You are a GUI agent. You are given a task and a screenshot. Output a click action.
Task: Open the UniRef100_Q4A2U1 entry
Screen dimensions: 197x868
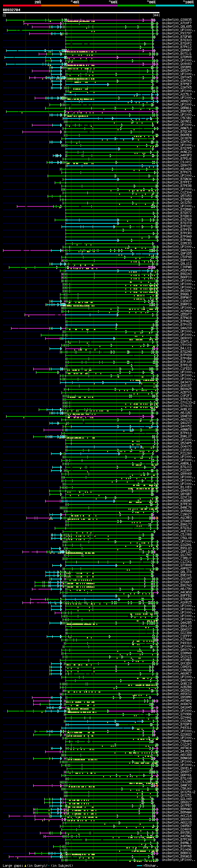tap(177, 250)
